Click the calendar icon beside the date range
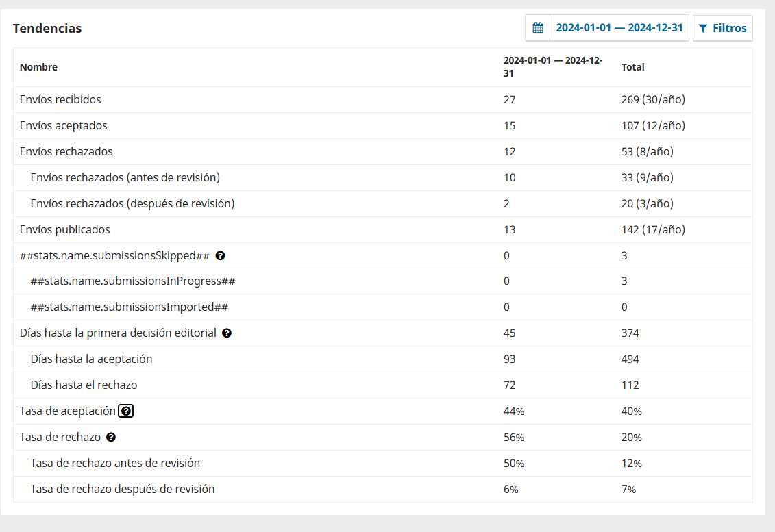 pos(538,28)
